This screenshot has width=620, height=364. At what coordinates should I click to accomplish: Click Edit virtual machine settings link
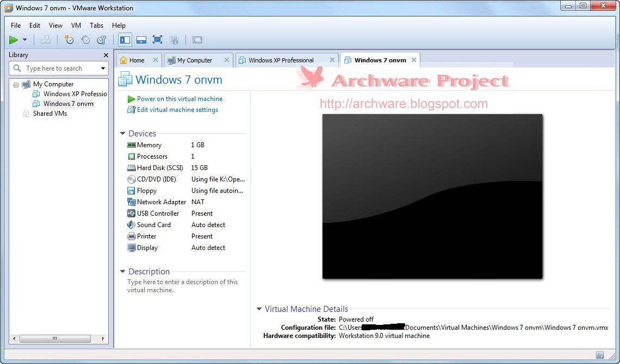pyautogui.click(x=177, y=110)
